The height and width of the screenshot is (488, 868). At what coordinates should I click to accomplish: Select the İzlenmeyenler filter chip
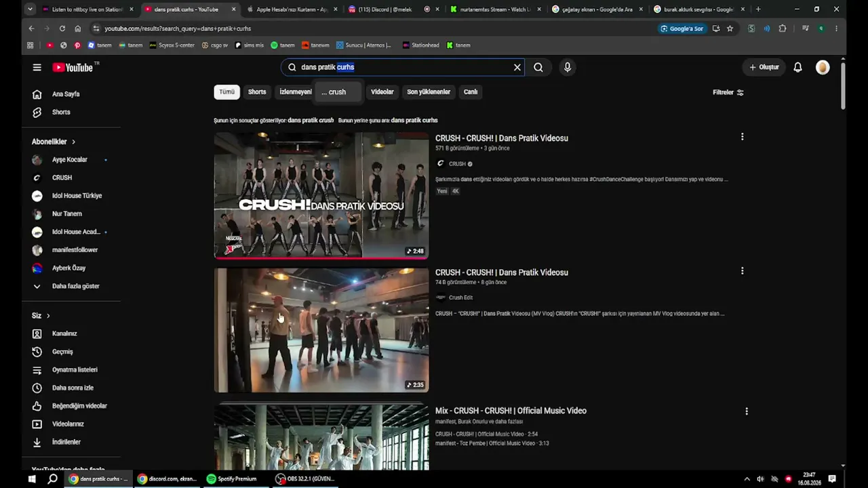(x=295, y=92)
